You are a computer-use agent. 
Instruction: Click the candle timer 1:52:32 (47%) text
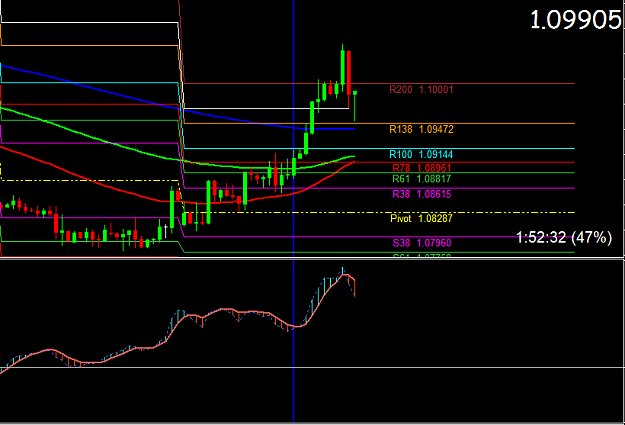pyautogui.click(x=564, y=238)
